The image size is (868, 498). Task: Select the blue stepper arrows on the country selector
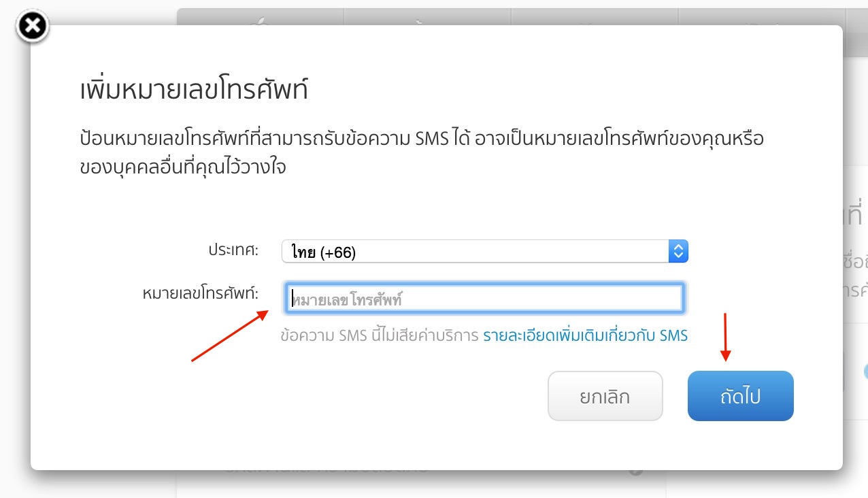[x=678, y=250]
